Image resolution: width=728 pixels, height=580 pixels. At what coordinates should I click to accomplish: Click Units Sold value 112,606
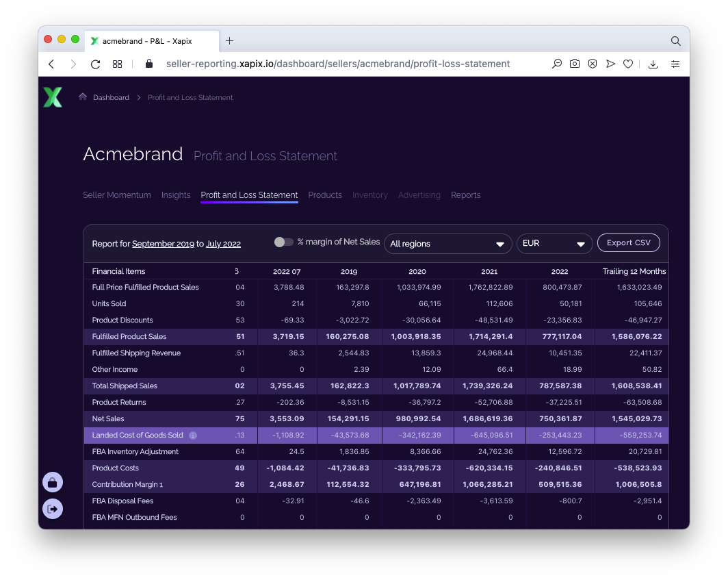[x=499, y=303]
